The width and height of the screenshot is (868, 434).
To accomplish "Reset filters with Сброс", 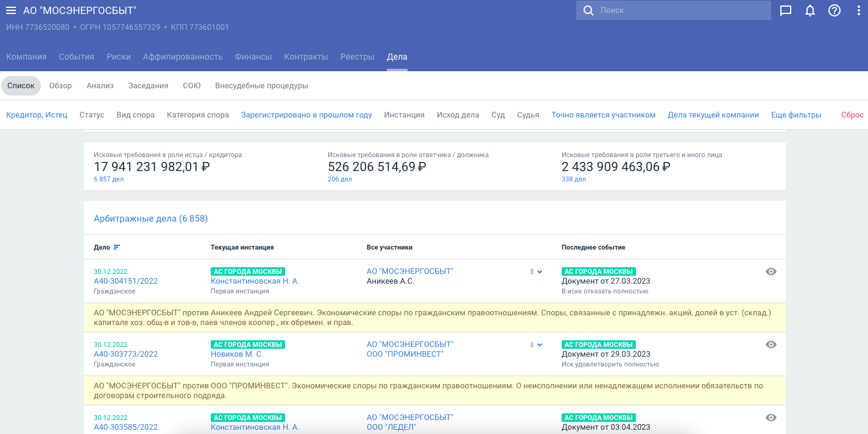I will coord(852,114).
